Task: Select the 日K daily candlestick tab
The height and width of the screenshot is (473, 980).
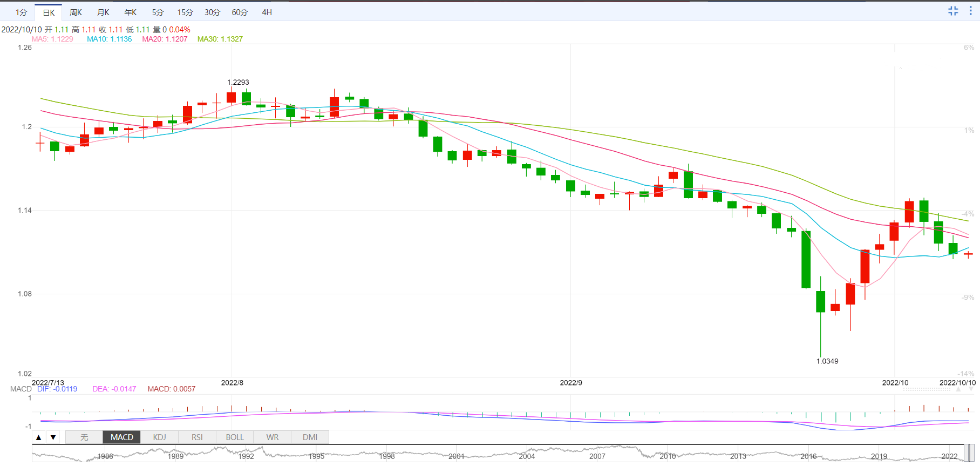Action: pyautogui.click(x=49, y=12)
